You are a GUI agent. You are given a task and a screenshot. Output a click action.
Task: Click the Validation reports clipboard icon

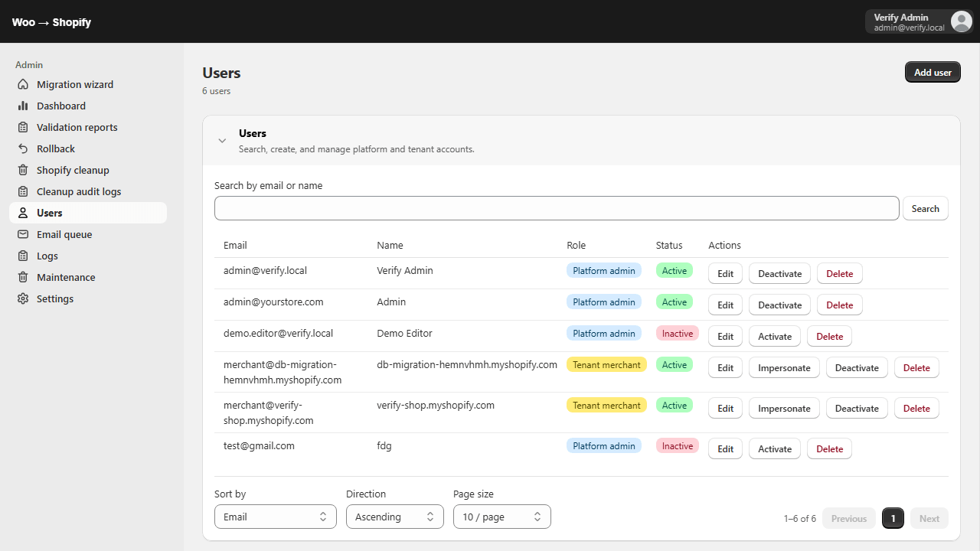pyautogui.click(x=23, y=127)
